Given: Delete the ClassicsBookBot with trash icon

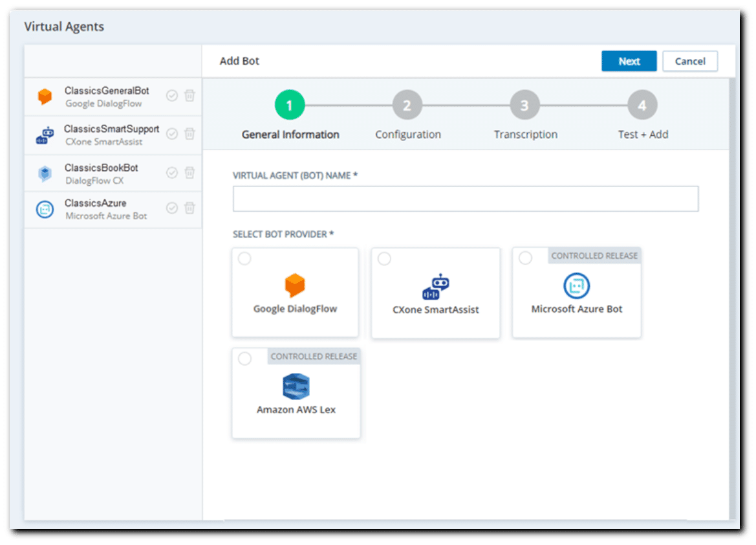Looking at the screenshot, I should (189, 173).
